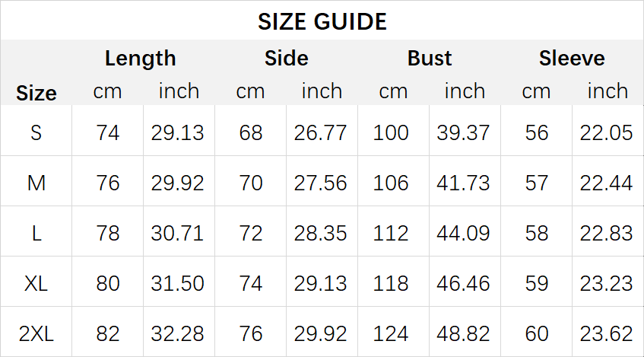The width and height of the screenshot is (644, 357).
Task: Select the XL size row label
Action: tap(36, 283)
